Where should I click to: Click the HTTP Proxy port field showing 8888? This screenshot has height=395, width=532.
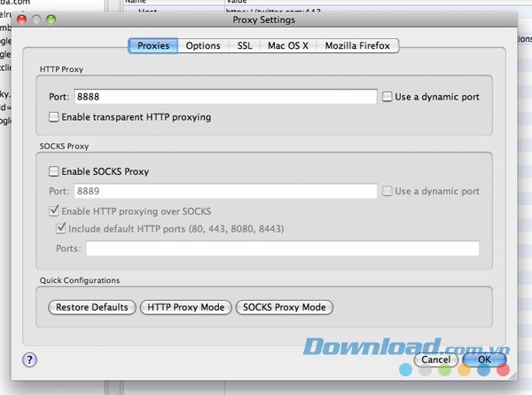[225, 97]
